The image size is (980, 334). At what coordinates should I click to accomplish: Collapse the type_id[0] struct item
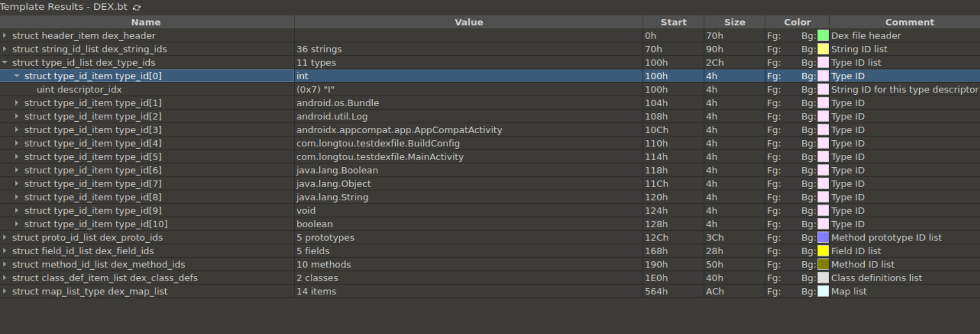coord(17,76)
